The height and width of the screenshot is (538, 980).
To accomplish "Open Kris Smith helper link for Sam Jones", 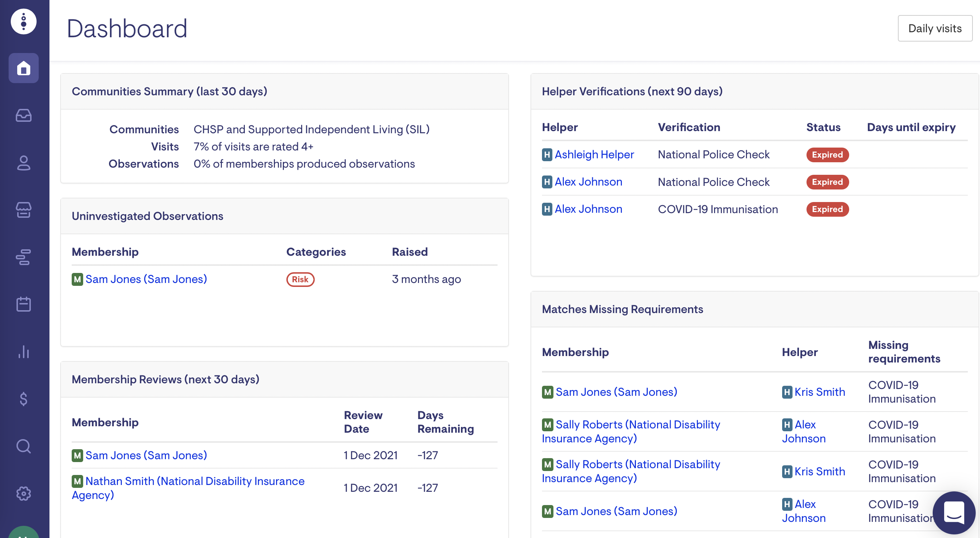I will click(819, 392).
